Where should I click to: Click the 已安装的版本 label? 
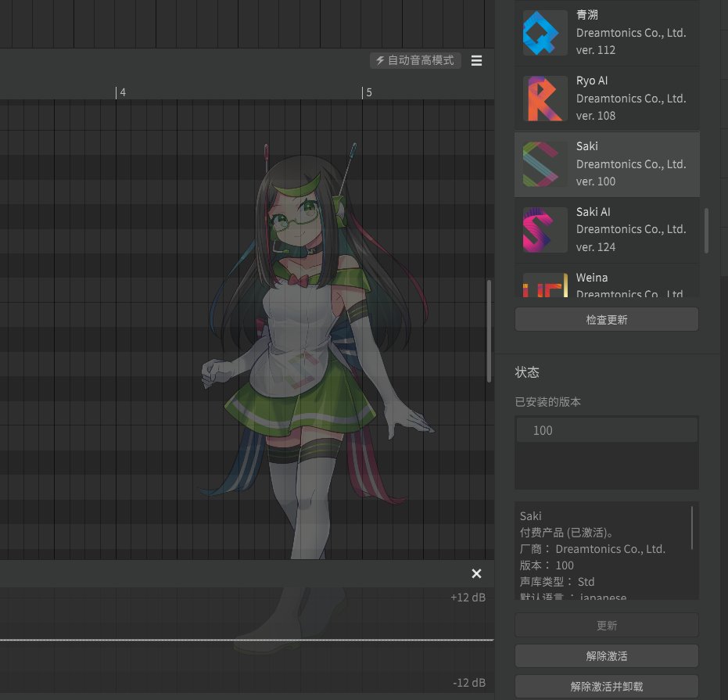(548, 402)
